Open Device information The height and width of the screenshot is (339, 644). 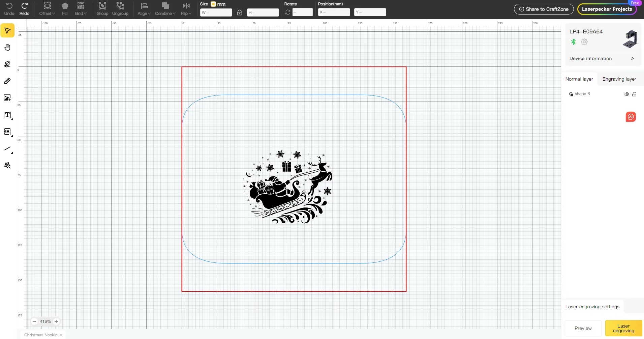[x=602, y=58]
